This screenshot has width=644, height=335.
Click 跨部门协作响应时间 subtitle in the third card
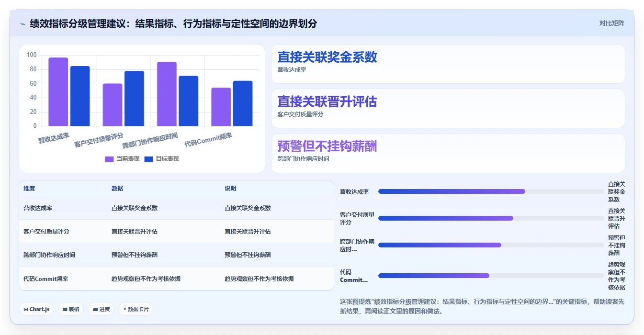point(303,159)
